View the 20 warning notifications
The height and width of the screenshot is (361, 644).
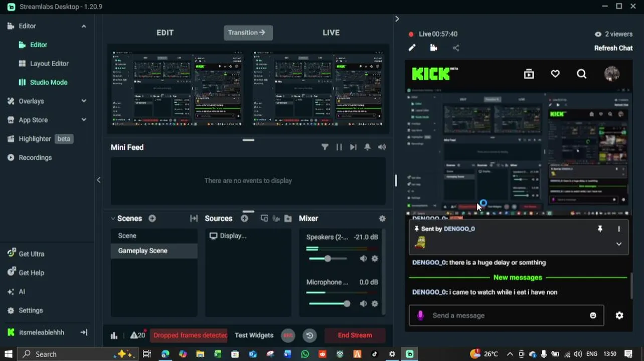tap(137, 335)
